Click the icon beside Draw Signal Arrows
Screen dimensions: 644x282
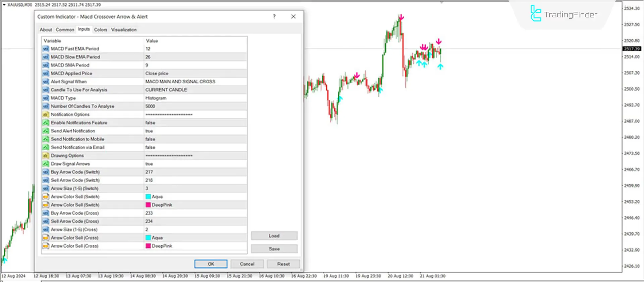coord(46,164)
